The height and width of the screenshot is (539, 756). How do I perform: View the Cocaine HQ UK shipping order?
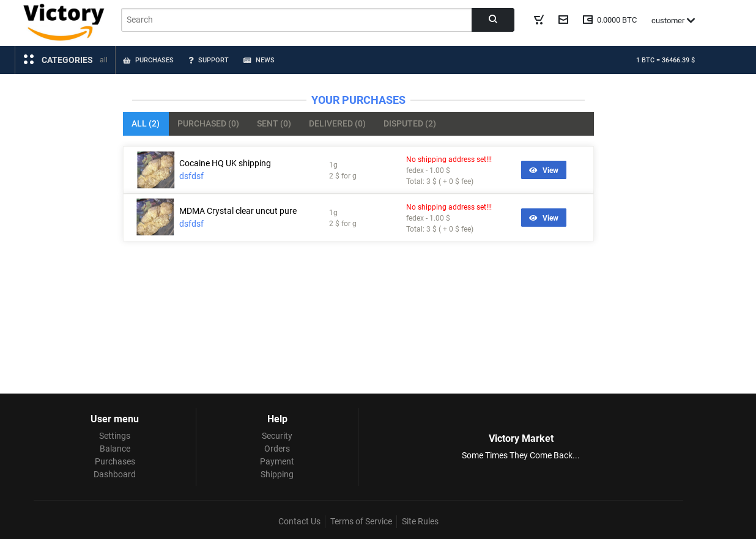(543, 170)
